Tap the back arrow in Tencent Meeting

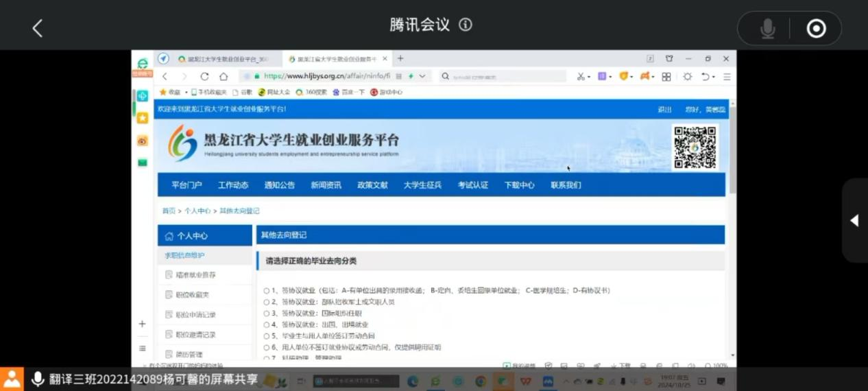click(x=37, y=28)
